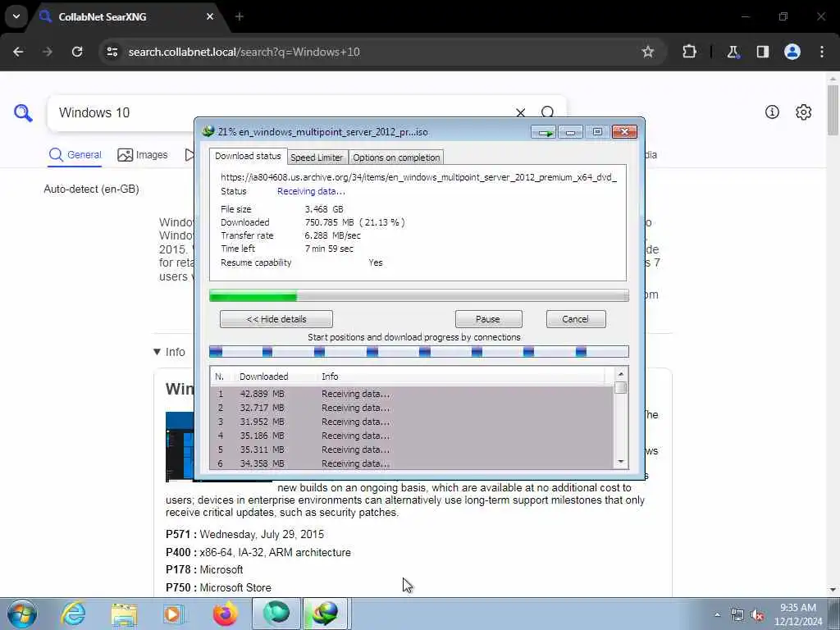Click the taskbar clock showing 9:35 AM
The image size is (840, 630).
pos(798,614)
